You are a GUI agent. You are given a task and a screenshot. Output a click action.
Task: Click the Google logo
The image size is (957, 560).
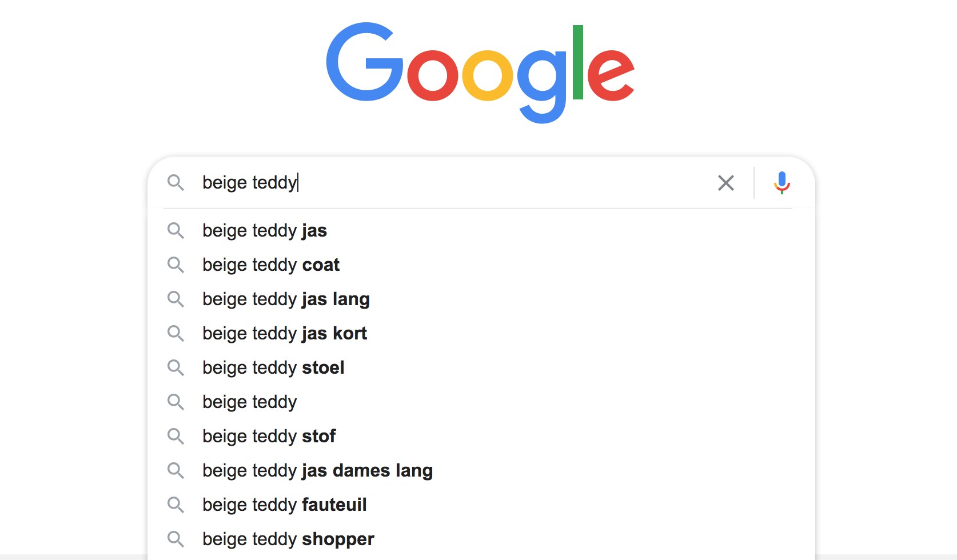coord(480,73)
